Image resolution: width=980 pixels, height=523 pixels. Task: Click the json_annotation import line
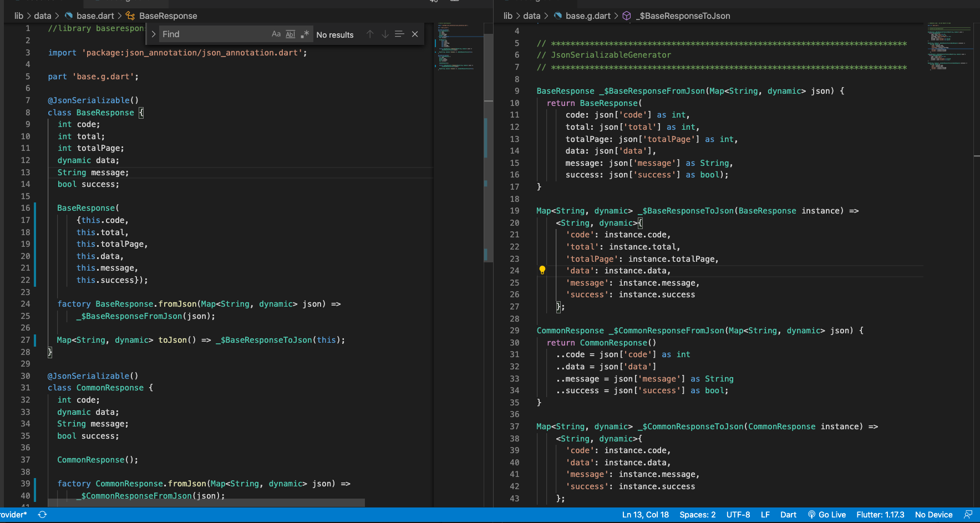click(177, 53)
